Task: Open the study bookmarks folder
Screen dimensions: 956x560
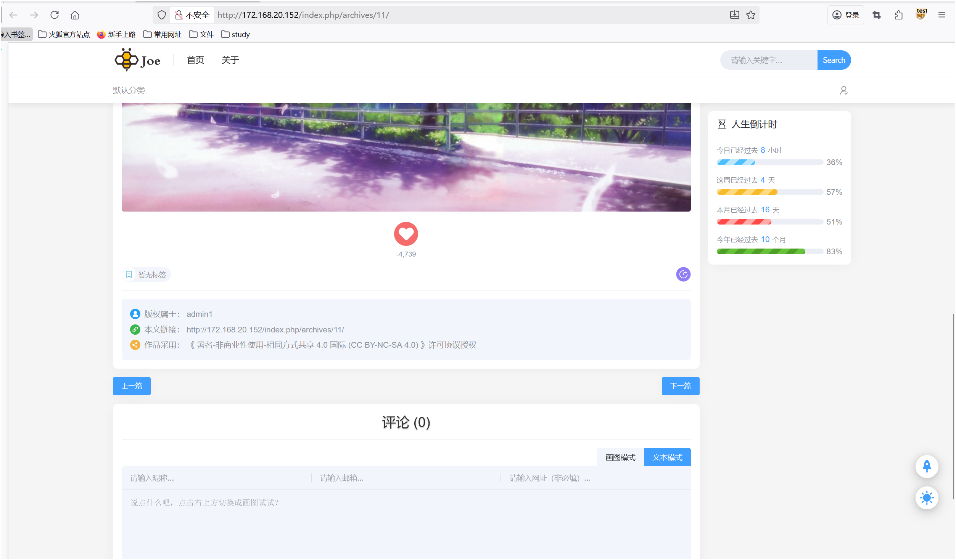Action: coord(235,34)
